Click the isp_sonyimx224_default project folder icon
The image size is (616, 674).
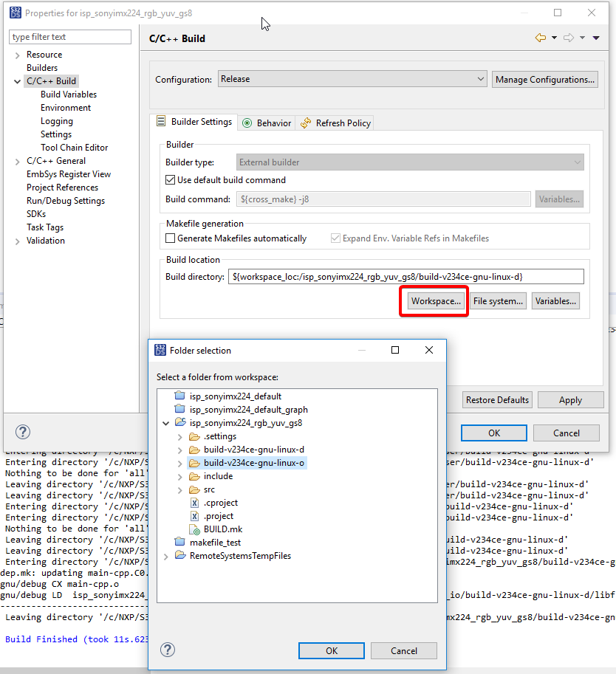point(179,396)
